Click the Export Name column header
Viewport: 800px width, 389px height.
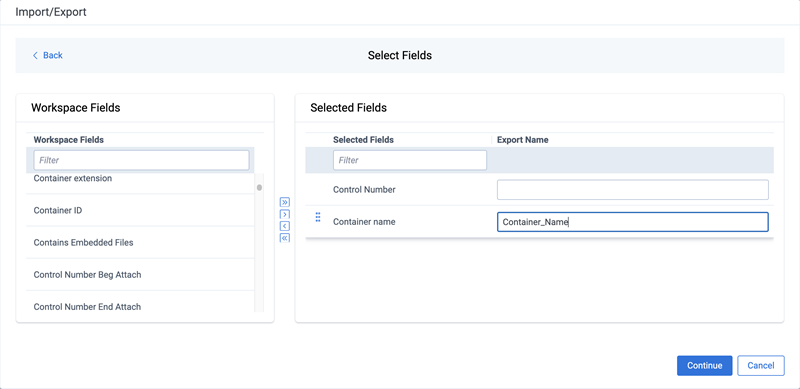point(522,140)
